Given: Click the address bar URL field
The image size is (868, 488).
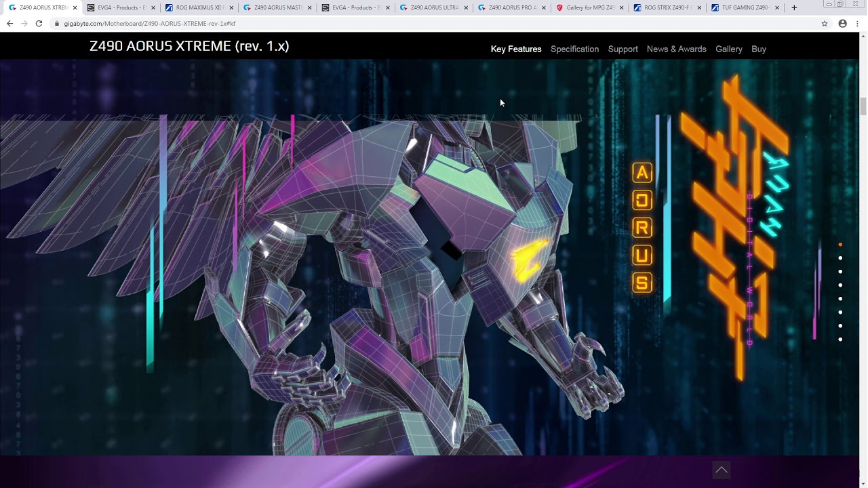Looking at the screenshot, I should click(434, 23).
